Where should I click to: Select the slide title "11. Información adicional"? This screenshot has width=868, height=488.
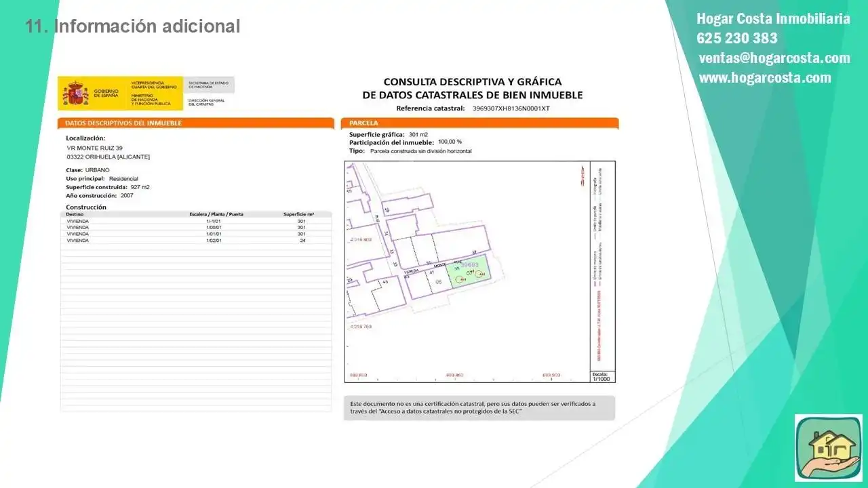coord(133,26)
